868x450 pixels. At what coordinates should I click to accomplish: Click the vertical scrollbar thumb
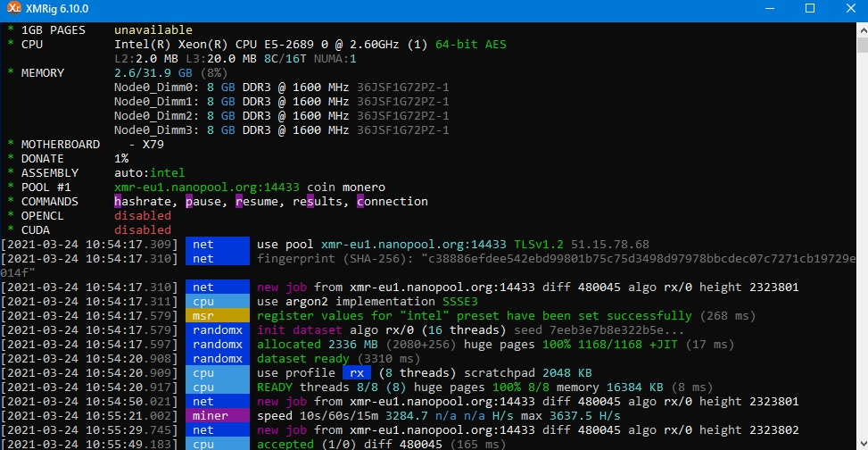click(863, 45)
